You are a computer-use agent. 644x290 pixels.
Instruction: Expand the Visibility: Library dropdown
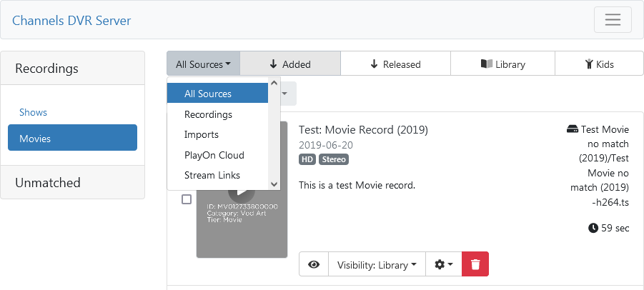(x=377, y=264)
